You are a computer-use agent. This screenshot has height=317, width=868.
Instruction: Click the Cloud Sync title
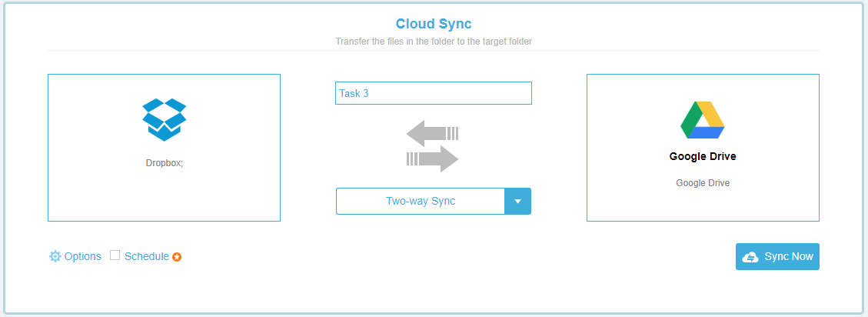pyautogui.click(x=434, y=24)
